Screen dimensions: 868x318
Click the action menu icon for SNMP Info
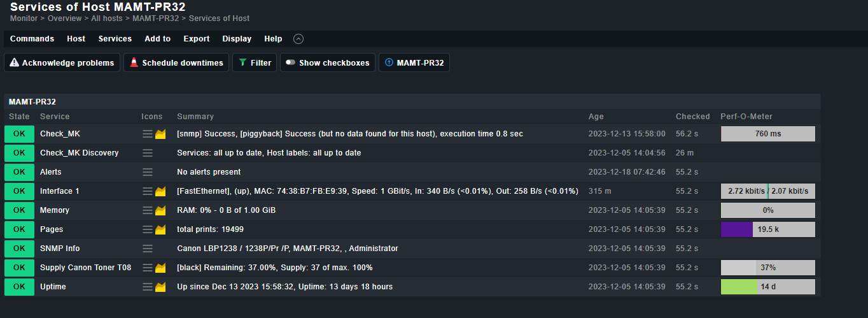(148, 249)
